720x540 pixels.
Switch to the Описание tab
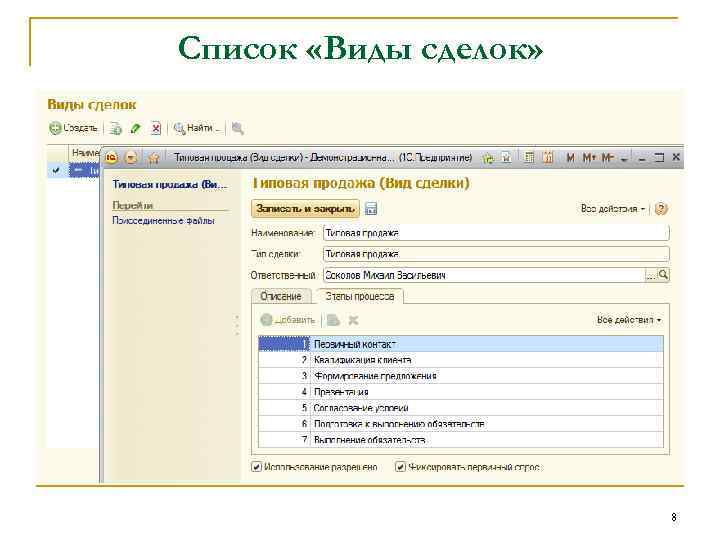[281, 296]
